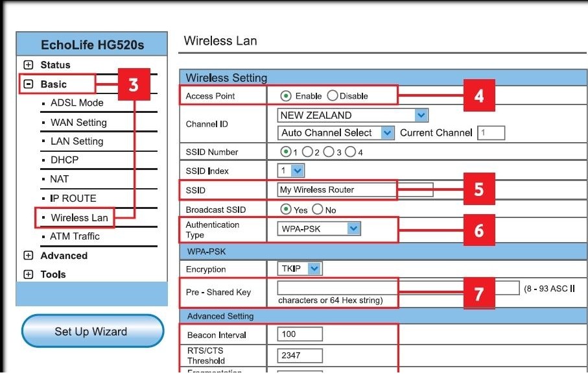Select Enable for Access Point
The width and height of the screenshot is (588, 377).
pos(286,96)
